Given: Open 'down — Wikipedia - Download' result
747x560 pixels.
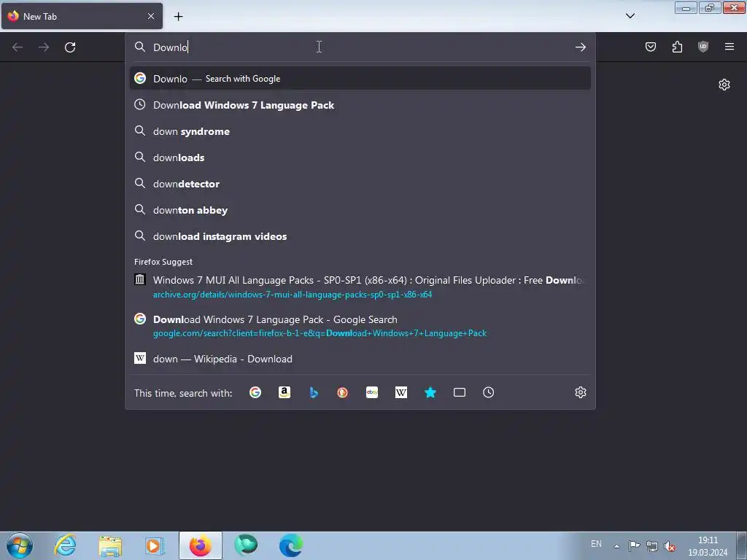Looking at the screenshot, I should click(x=360, y=359).
